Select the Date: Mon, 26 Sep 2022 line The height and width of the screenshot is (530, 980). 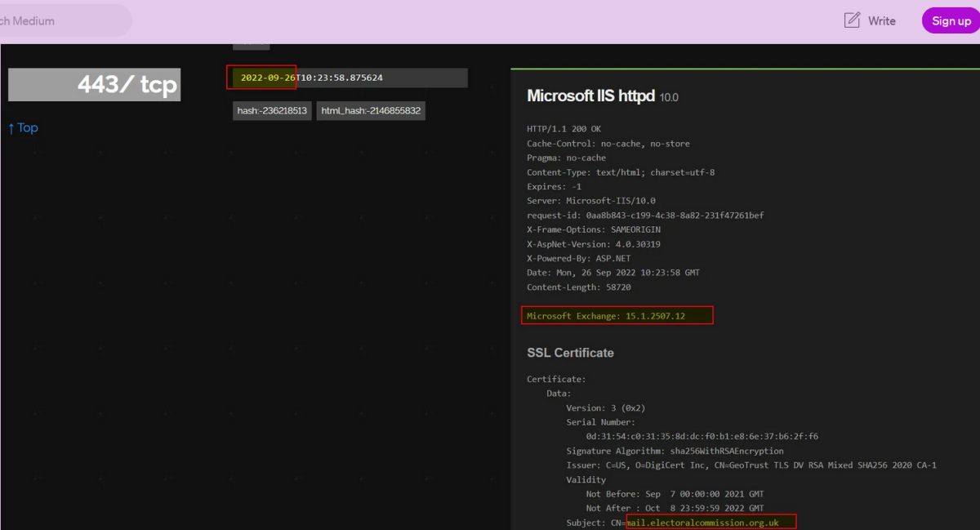coord(613,273)
